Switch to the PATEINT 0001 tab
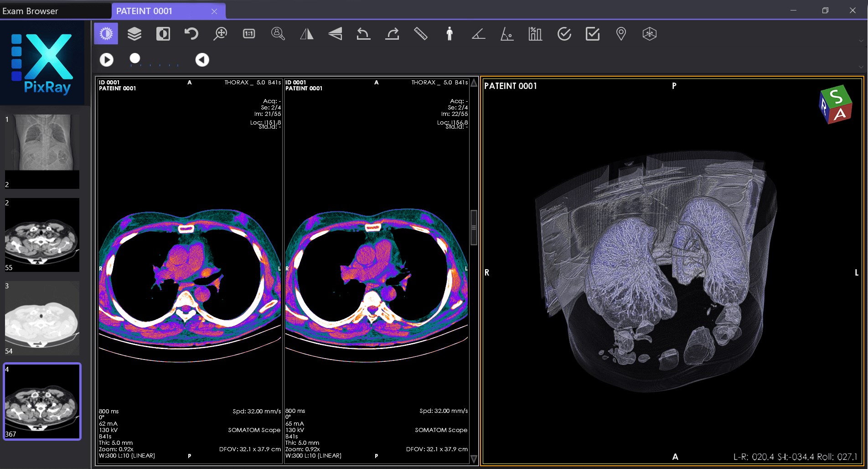The image size is (868, 469). tap(145, 11)
